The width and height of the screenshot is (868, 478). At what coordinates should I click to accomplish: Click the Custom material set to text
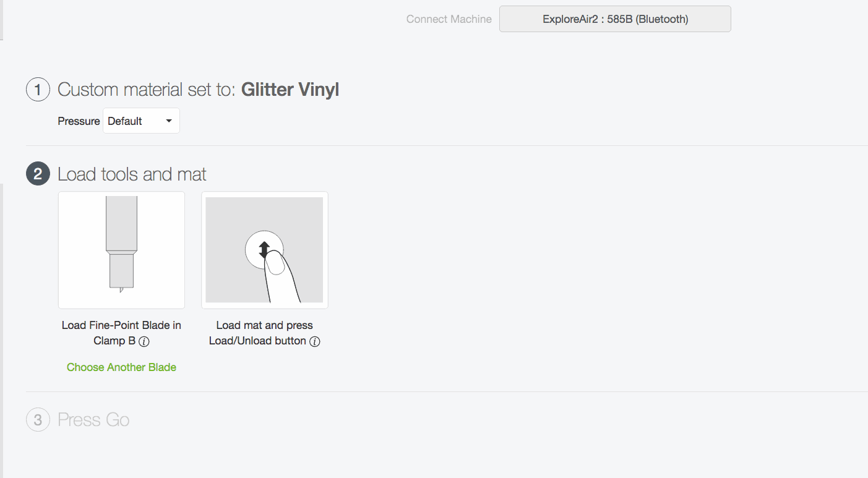[147, 90]
